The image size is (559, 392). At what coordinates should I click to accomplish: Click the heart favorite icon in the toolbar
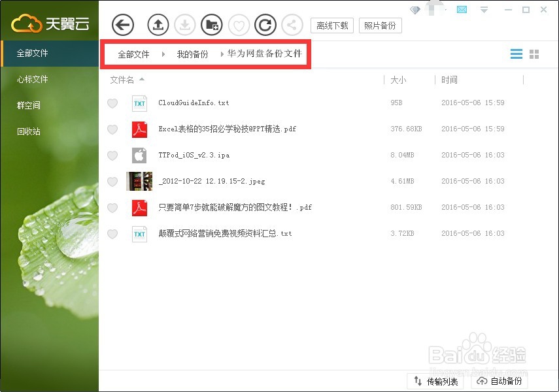point(239,24)
